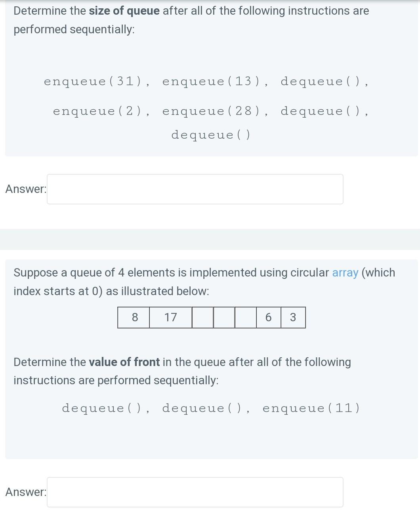
Task: Click the bold 'value of front' text
Action: (x=124, y=362)
